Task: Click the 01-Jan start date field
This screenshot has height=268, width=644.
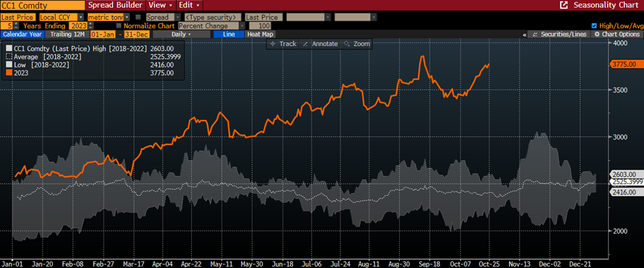Action: (102, 34)
